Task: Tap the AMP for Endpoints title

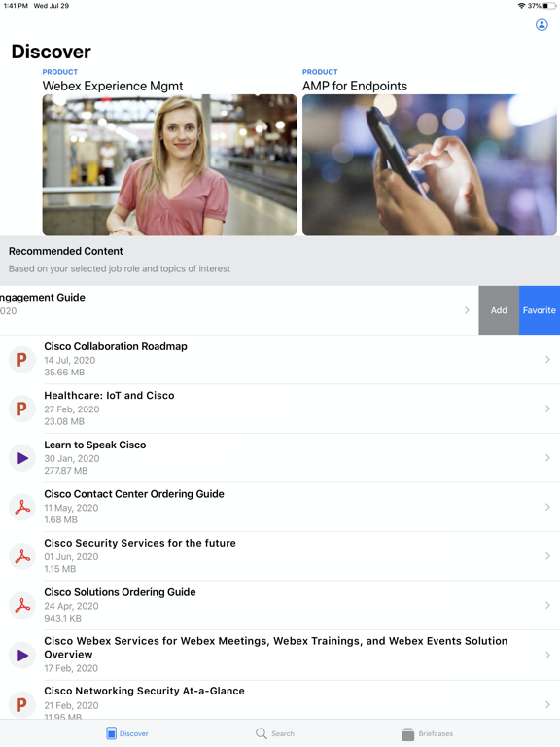Action: 355,86
